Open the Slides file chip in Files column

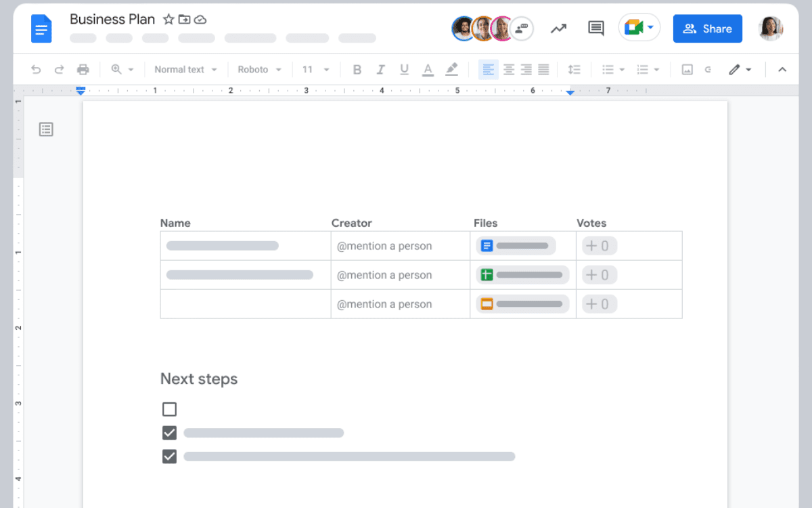(x=522, y=304)
